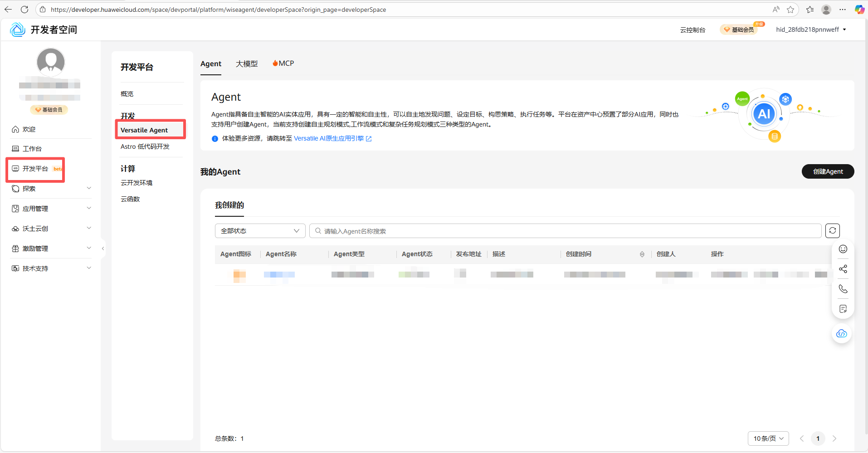868x453 pixels.
Task: Open 云函数 under 计算
Action: pyautogui.click(x=130, y=199)
